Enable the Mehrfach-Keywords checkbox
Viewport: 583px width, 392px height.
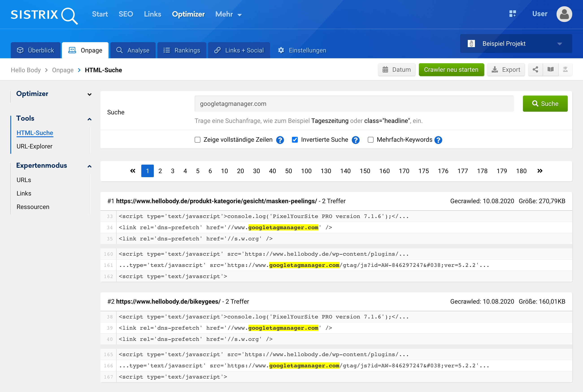pos(371,140)
